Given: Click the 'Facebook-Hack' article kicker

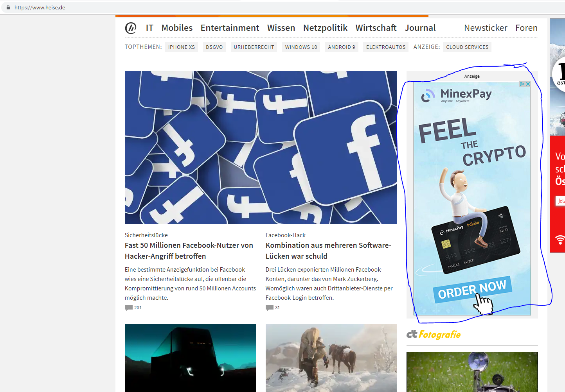Looking at the screenshot, I should coord(286,235).
